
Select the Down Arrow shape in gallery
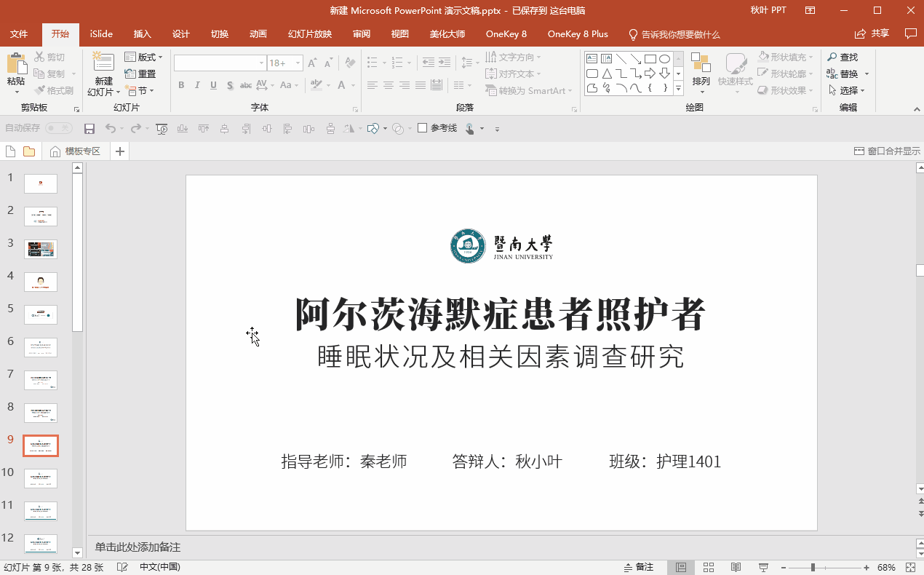point(664,74)
